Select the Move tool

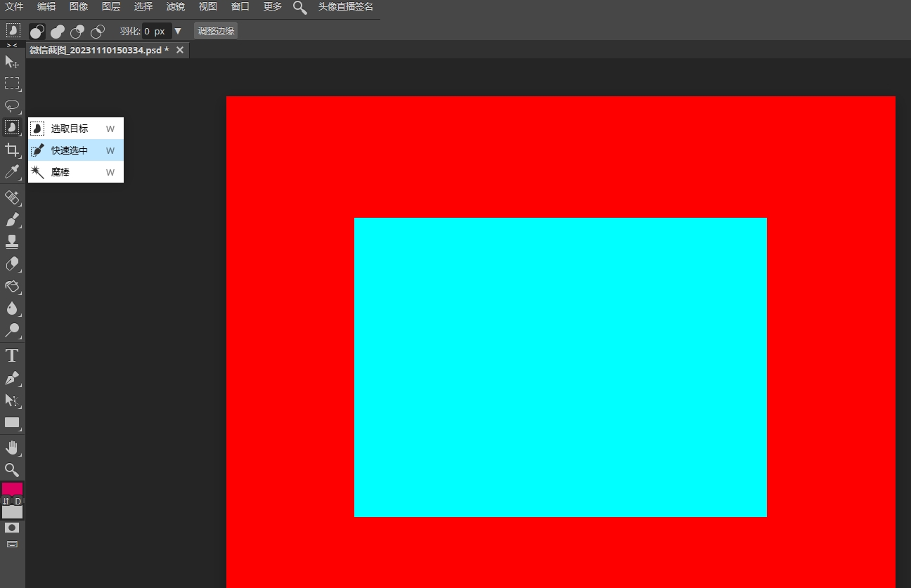pos(11,62)
